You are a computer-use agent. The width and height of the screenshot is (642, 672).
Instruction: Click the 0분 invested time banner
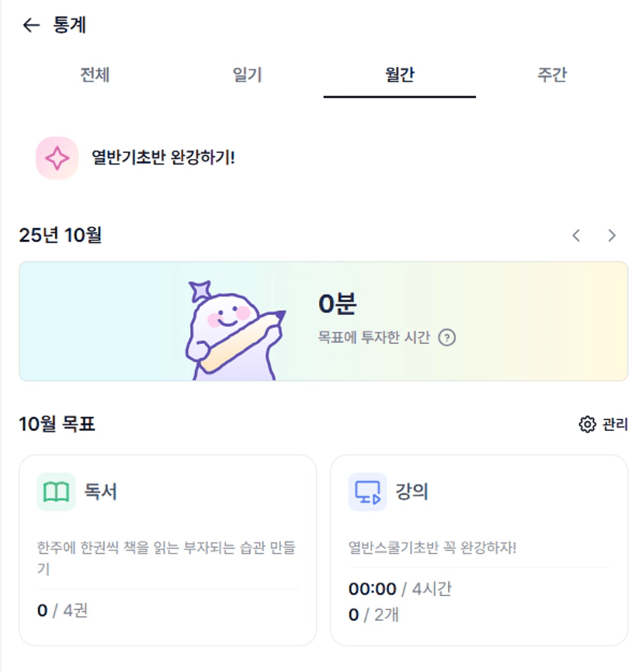(x=323, y=321)
